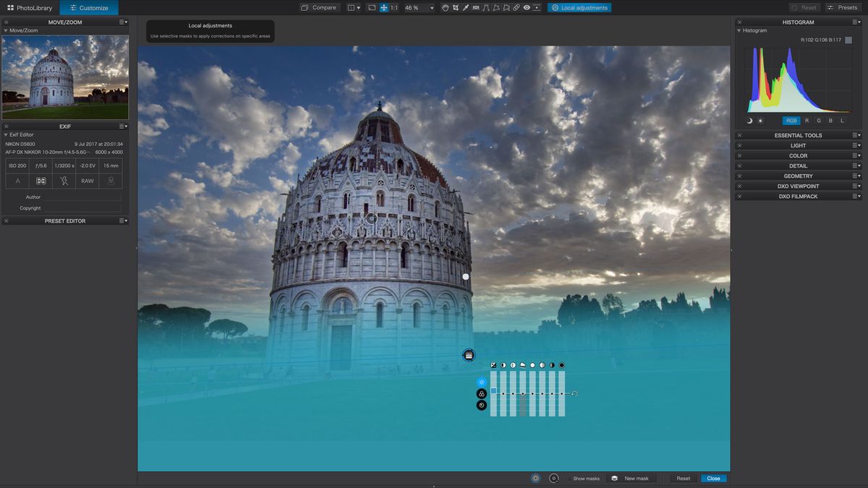The width and height of the screenshot is (868, 488).
Task: Select the Hand pan tool
Action: (x=446, y=7)
